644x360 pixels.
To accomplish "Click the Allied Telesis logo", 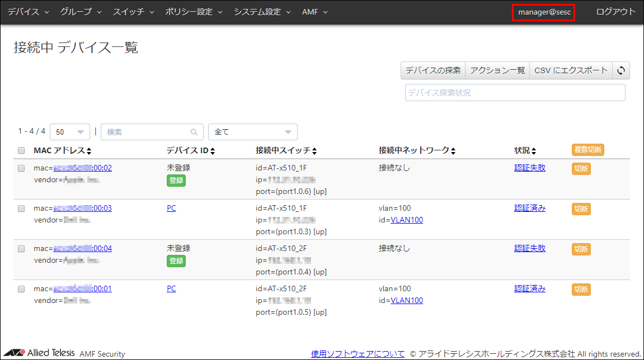I will pyautogui.click(x=39, y=353).
